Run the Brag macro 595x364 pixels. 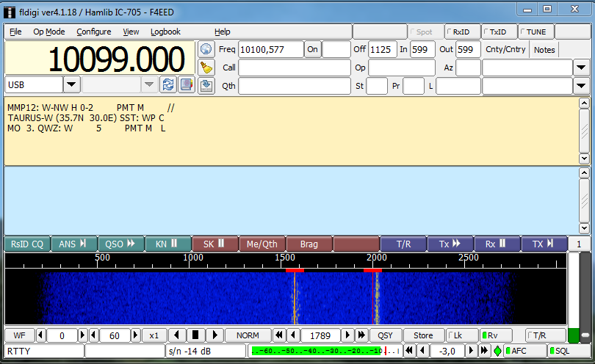coord(309,244)
